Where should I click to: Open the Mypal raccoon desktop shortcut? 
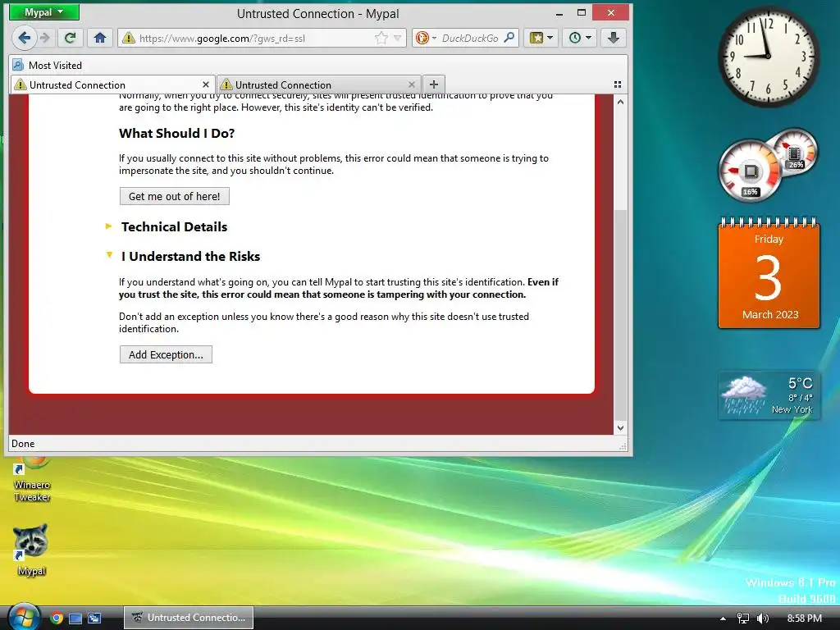click(x=31, y=550)
